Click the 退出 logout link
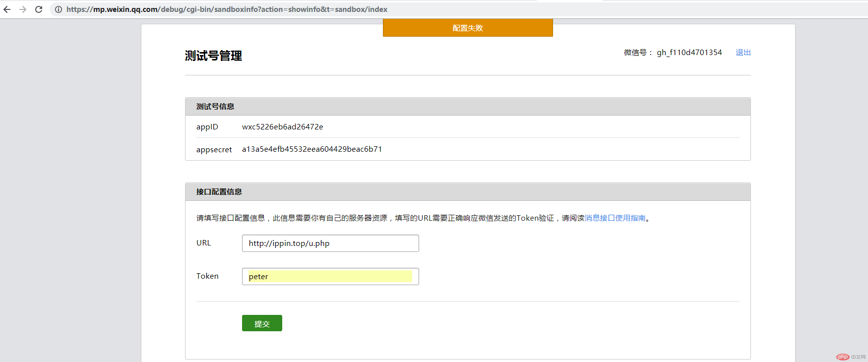The image size is (868, 362). click(743, 53)
